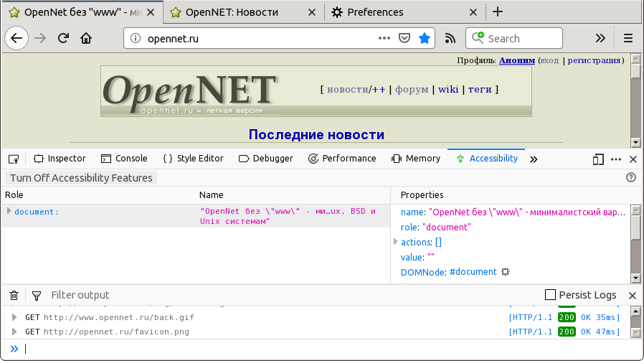The height and width of the screenshot is (361, 644).
Task: Click the bookmark star in address bar
Action: 425,39
